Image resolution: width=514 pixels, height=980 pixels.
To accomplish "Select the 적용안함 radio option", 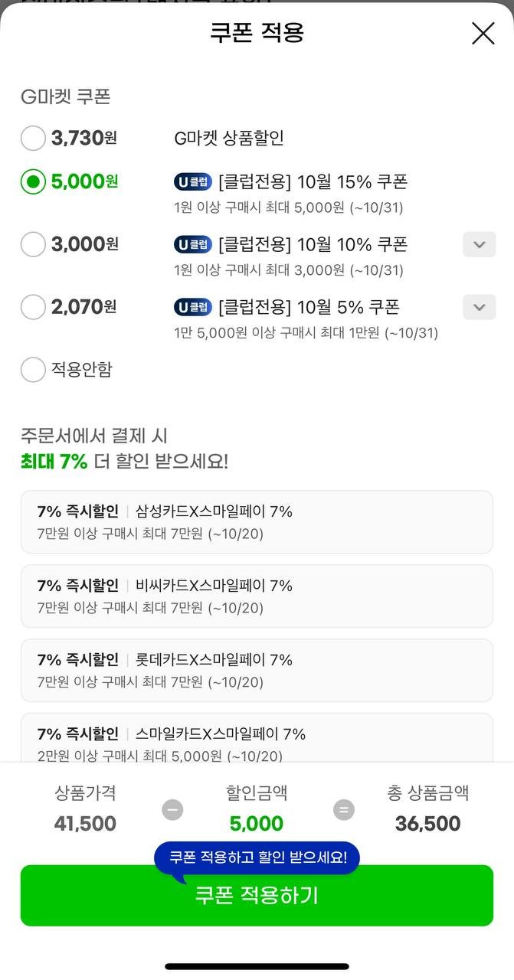I will pyautogui.click(x=33, y=370).
